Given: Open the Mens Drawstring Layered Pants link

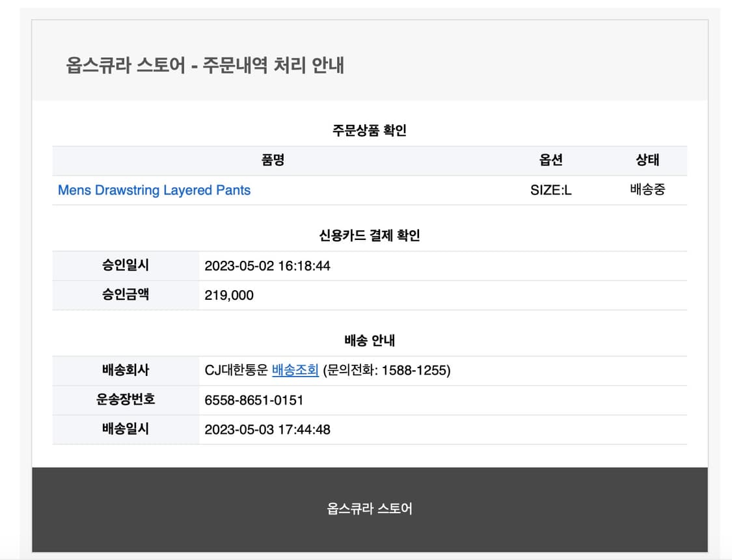Looking at the screenshot, I should point(154,190).
